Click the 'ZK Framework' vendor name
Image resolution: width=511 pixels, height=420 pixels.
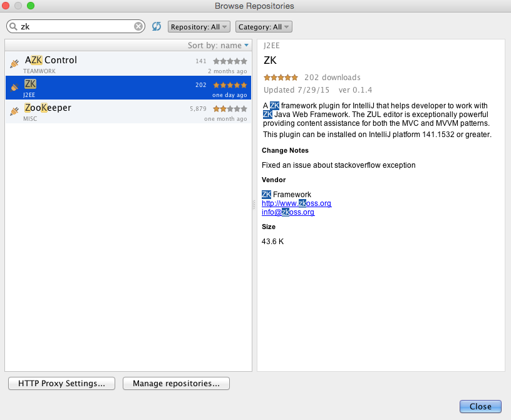coord(286,195)
